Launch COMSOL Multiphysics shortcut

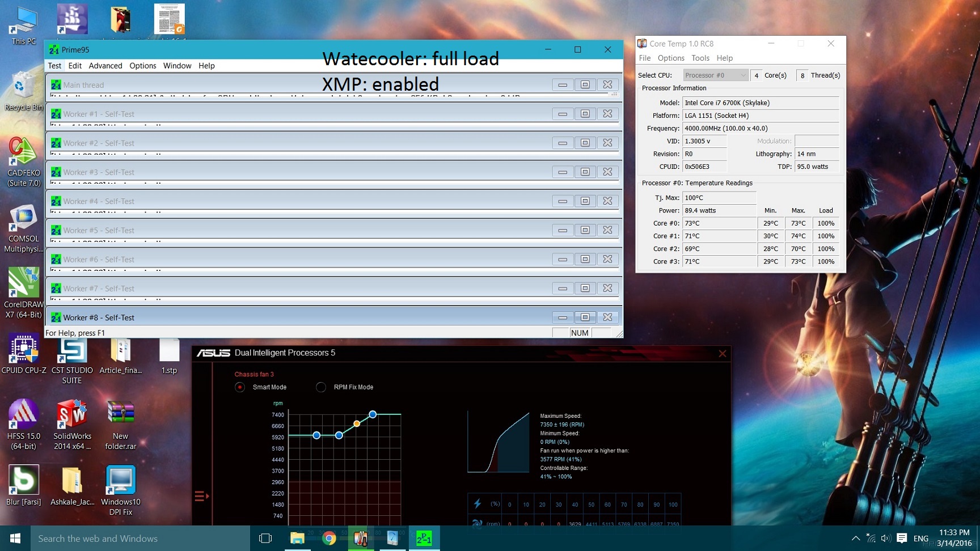[x=23, y=229]
